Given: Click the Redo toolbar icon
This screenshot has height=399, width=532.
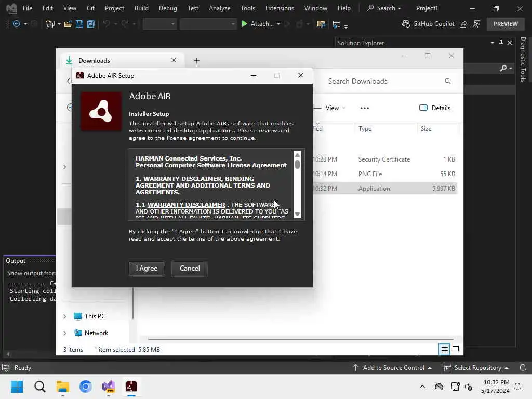Looking at the screenshot, I should [x=125, y=24].
